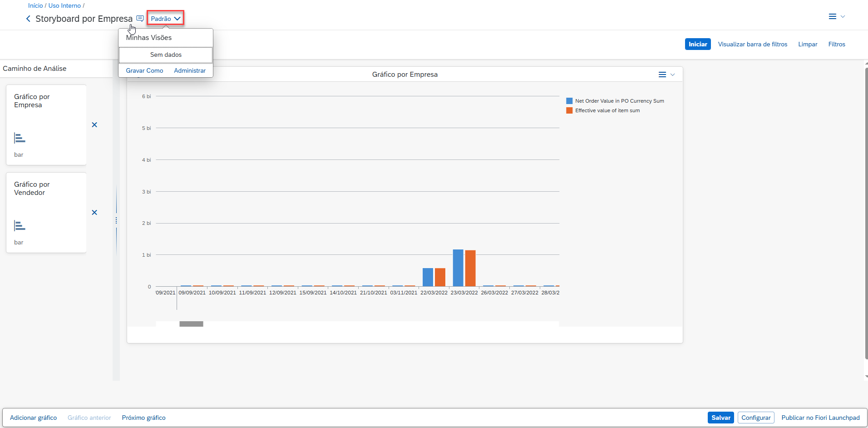Click Visualizar barra de filtros

pyautogui.click(x=752, y=44)
